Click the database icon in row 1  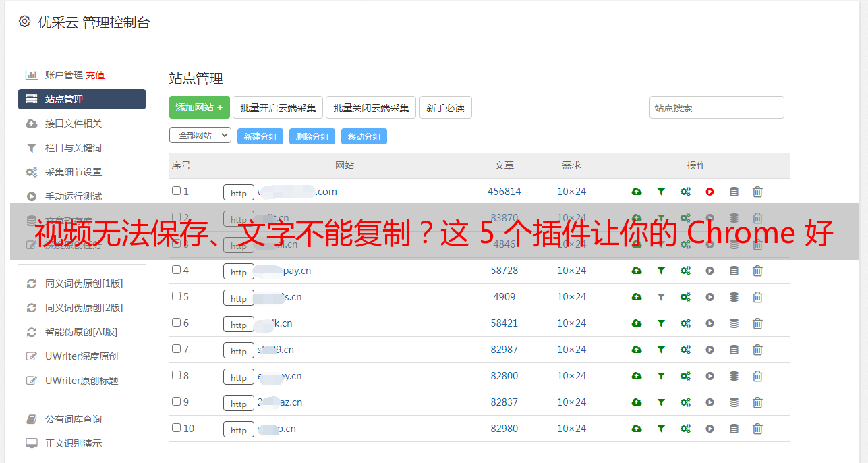734,192
